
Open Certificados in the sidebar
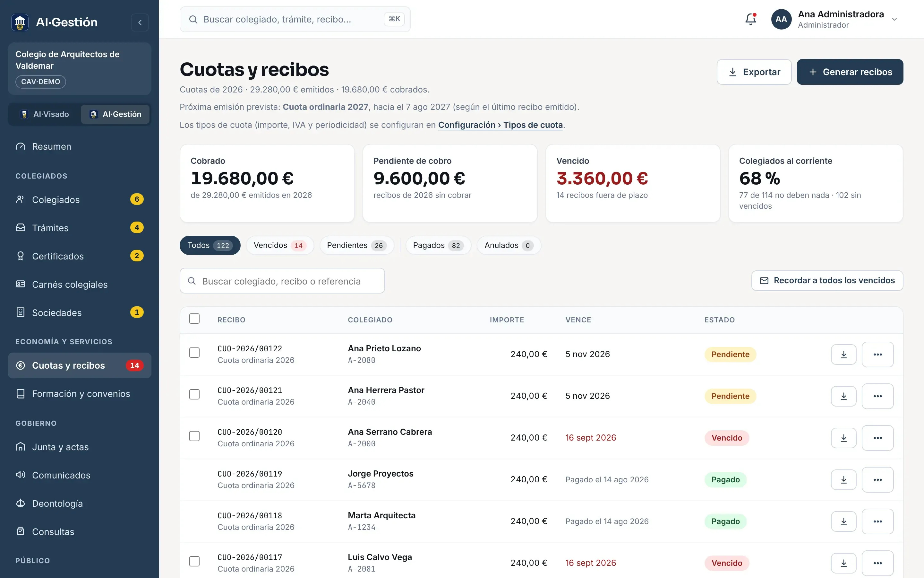[80, 256]
